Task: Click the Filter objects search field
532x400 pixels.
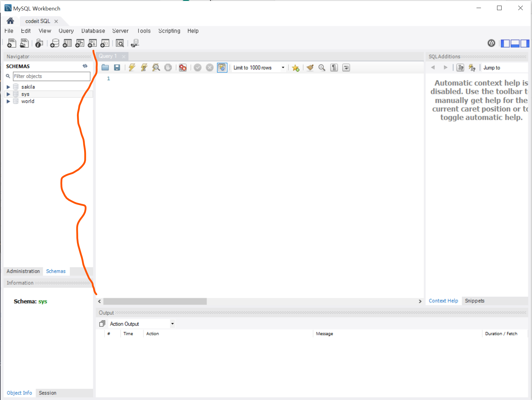Action: 52,76
